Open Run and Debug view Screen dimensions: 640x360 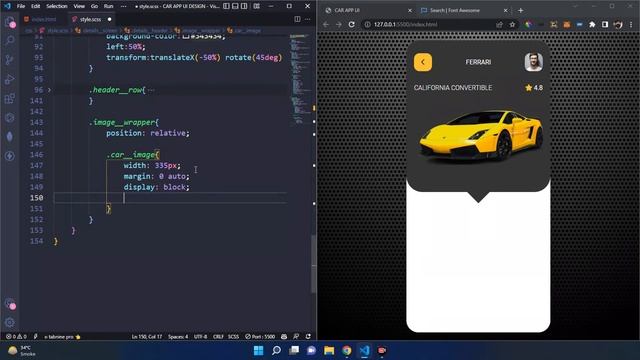click(x=10, y=79)
